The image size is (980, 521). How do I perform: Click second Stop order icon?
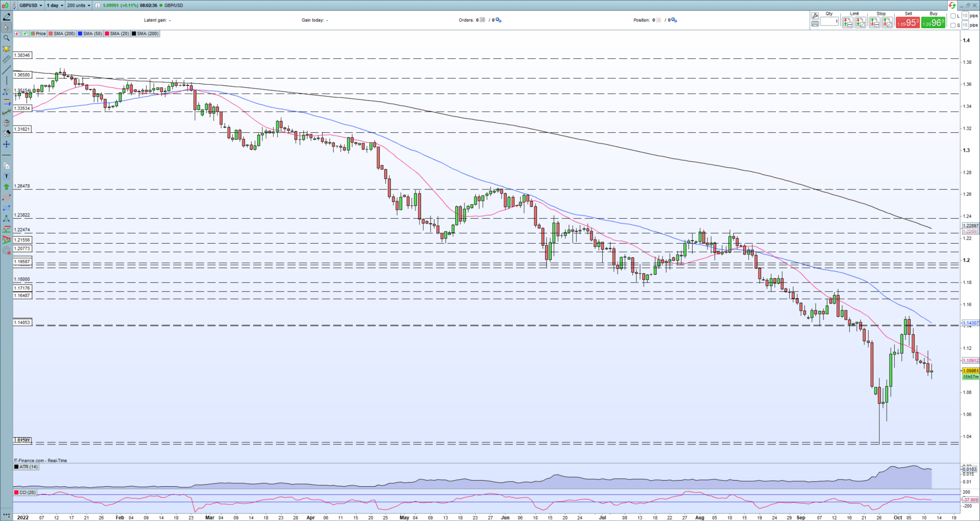(887, 22)
